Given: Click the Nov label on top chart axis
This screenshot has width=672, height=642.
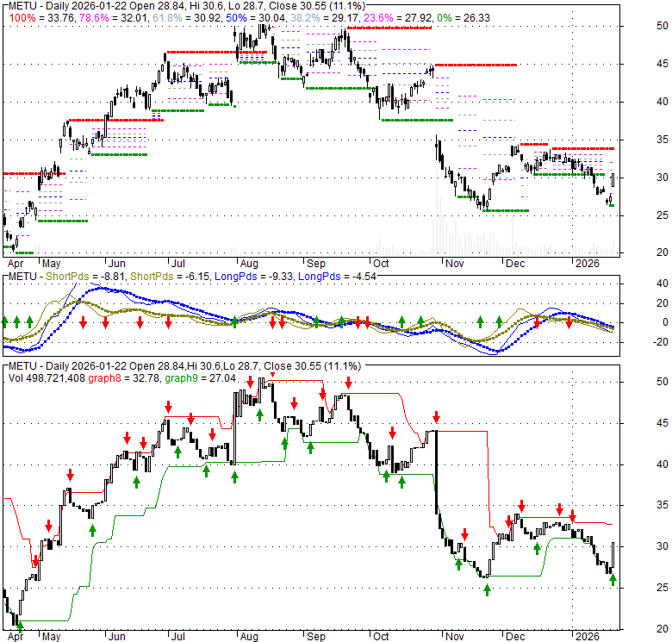Looking at the screenshot, I should pyautogui.click(x=455, y=264).
